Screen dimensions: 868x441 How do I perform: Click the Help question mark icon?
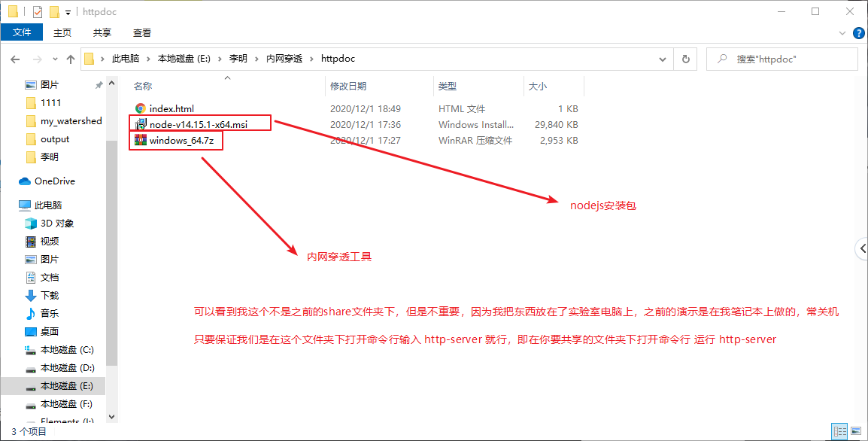(858, 32)
